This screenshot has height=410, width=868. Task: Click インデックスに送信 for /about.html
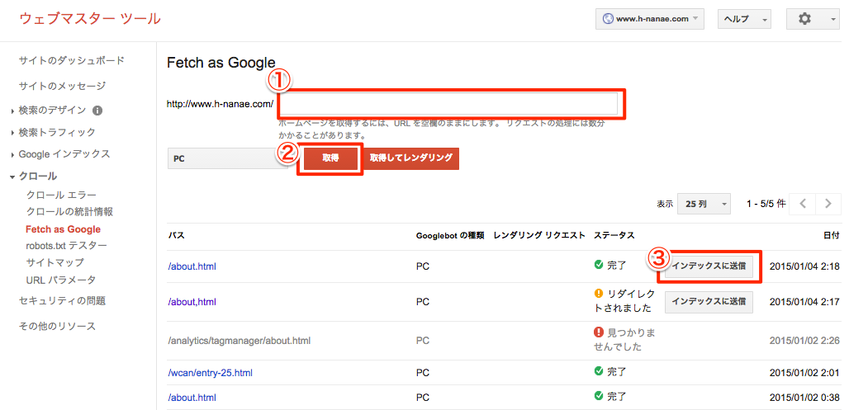click(709, 266)
